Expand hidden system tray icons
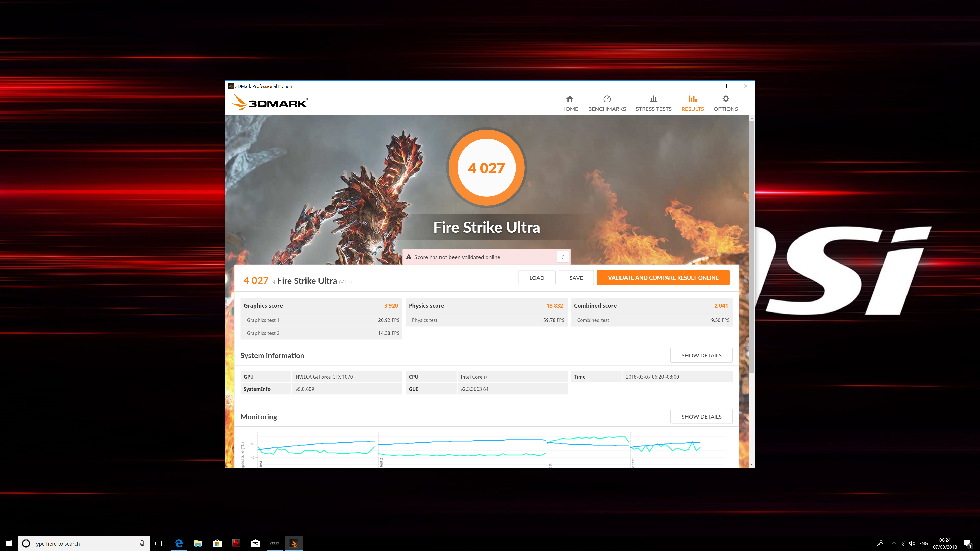 tap(894, 543)
